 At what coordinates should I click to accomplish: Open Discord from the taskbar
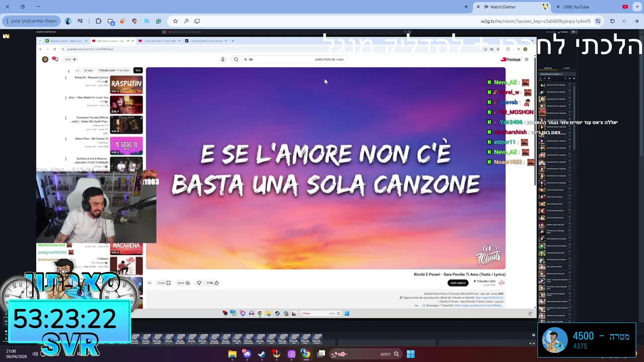tap(247, 354)
